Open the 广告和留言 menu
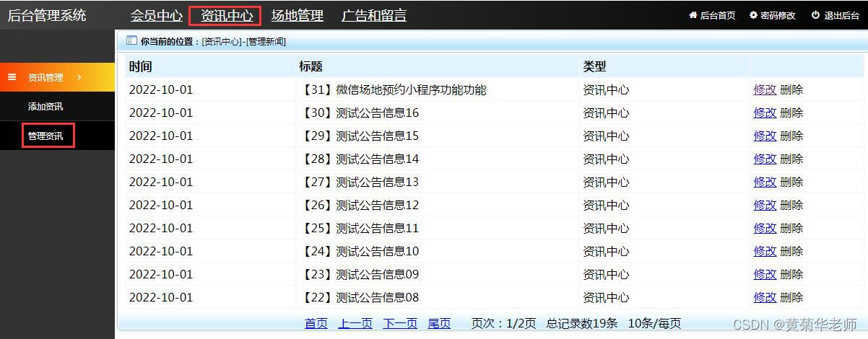The width and height of the screenshot is (868, 339). pyautogui.click(x=374, y=15)
